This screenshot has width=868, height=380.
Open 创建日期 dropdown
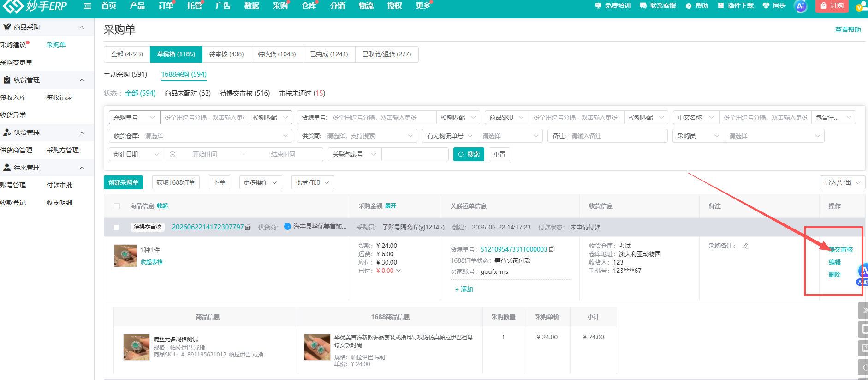click(137, 154)
